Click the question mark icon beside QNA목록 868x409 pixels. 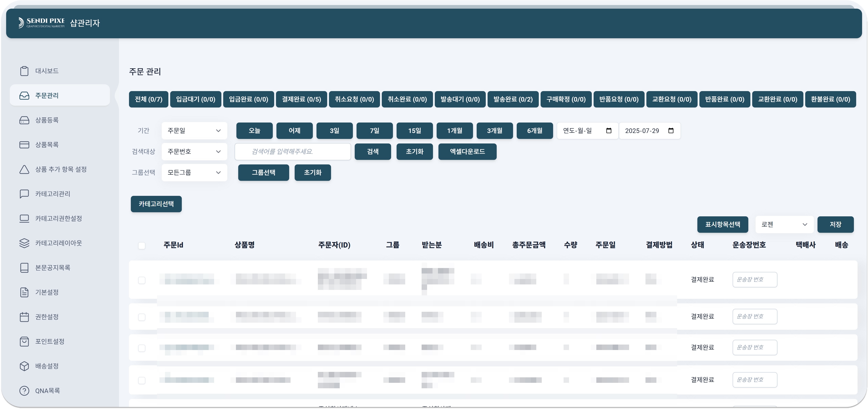[24, 391]
